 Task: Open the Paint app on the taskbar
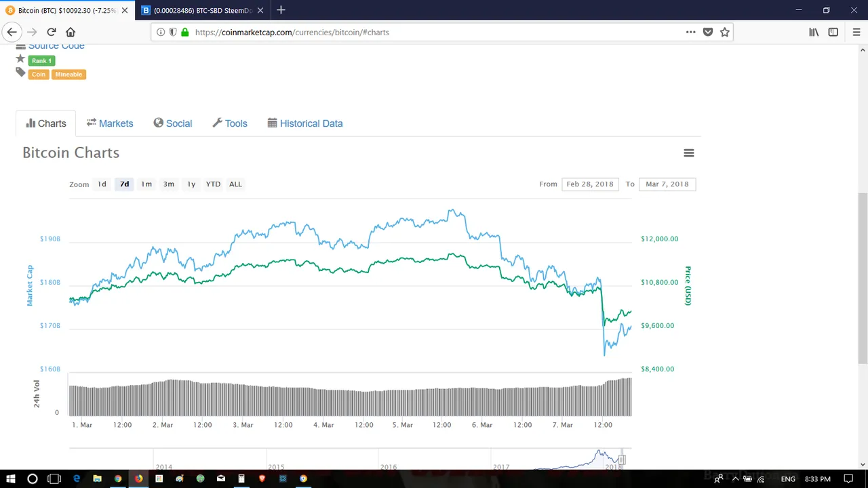click(180, 479)
